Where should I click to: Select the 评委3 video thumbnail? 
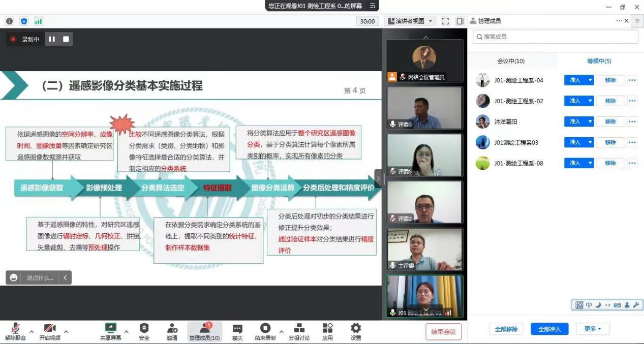424,108
